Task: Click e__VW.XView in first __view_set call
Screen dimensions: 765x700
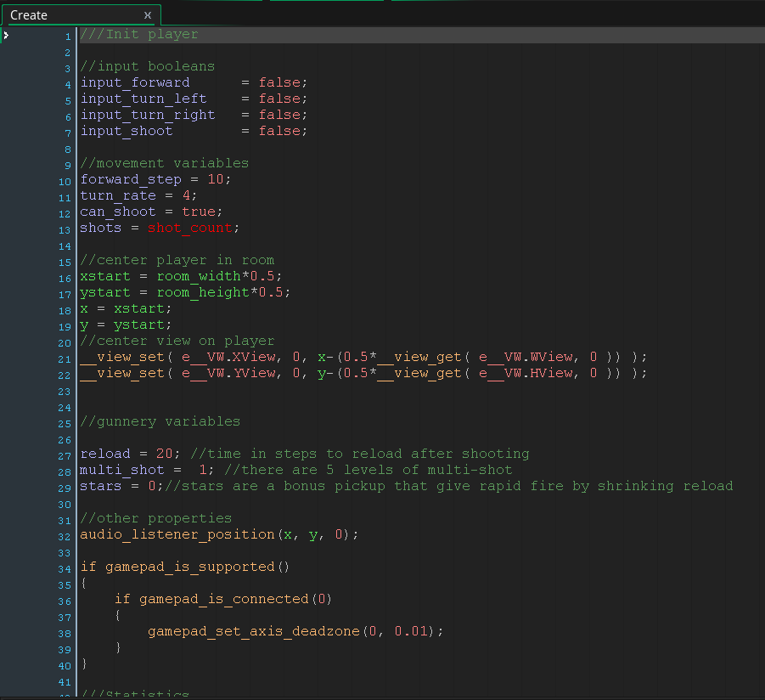Action: tap(228, 357)
